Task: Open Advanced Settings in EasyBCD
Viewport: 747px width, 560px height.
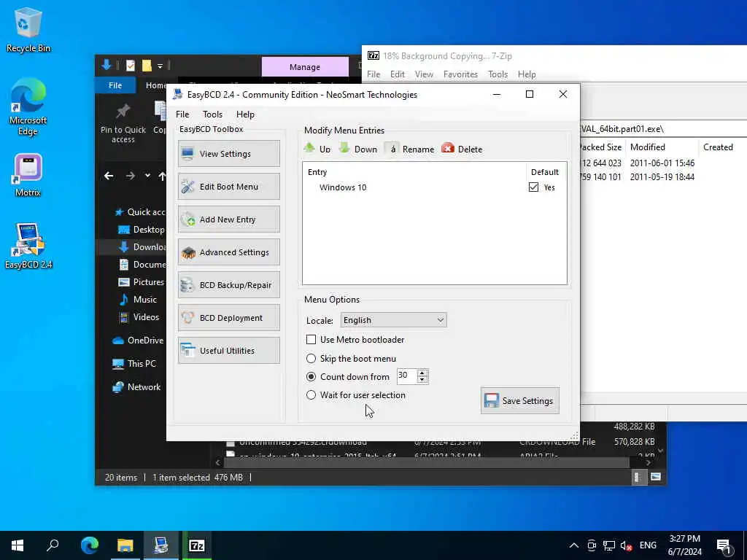Action: tap(228, 252)
